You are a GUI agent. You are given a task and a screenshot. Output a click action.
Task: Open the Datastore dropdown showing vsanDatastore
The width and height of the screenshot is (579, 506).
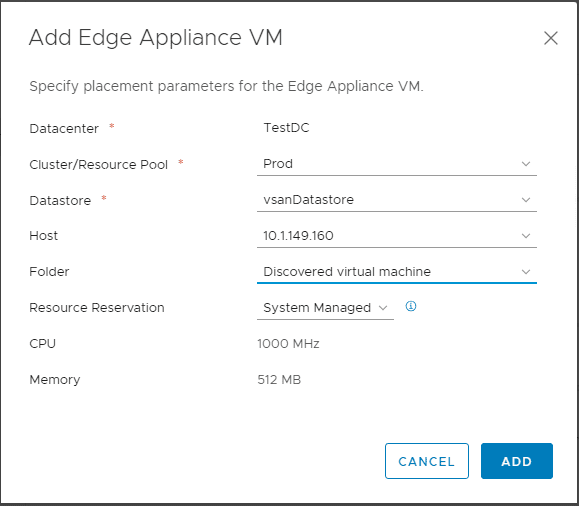pyautogui.click(x=397, y=200)
